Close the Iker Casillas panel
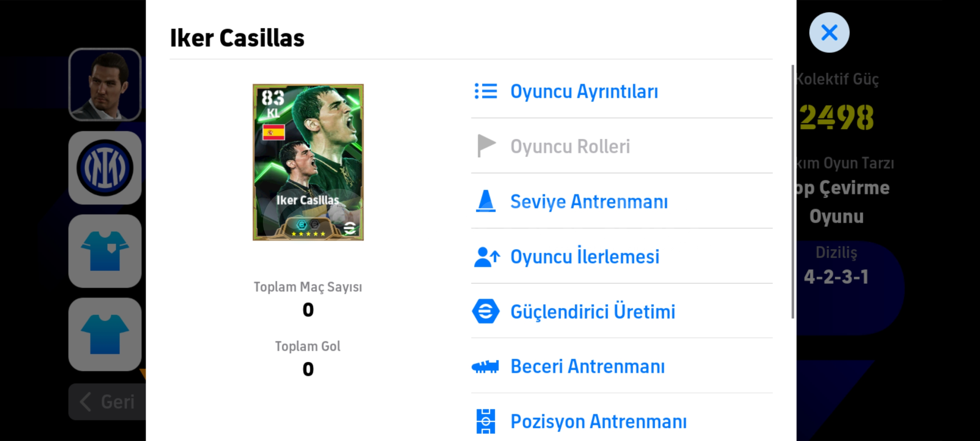The width and height of the screenshot is (980, 441). [829, 33]
